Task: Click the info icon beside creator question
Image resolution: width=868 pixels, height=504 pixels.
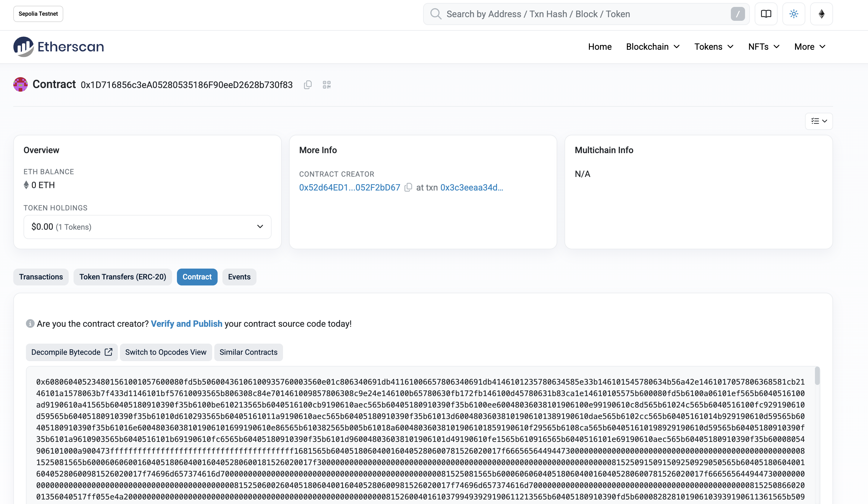Action: (30, 323)
